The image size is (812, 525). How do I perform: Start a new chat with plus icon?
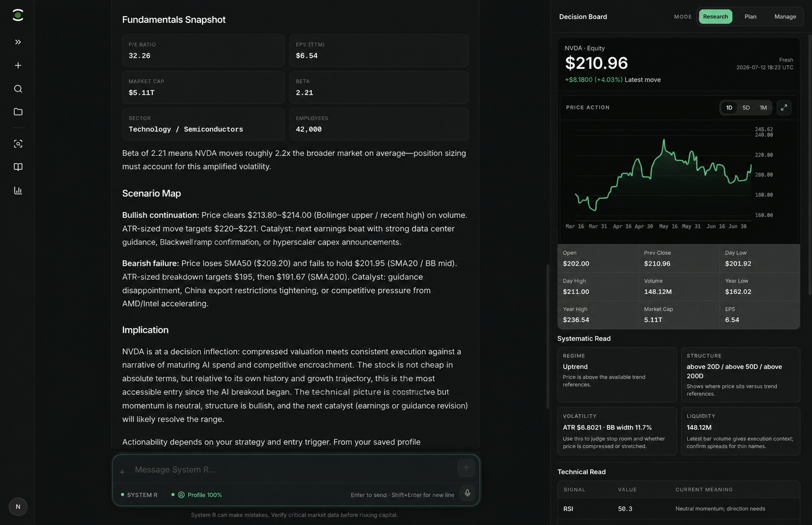point(18,66)
